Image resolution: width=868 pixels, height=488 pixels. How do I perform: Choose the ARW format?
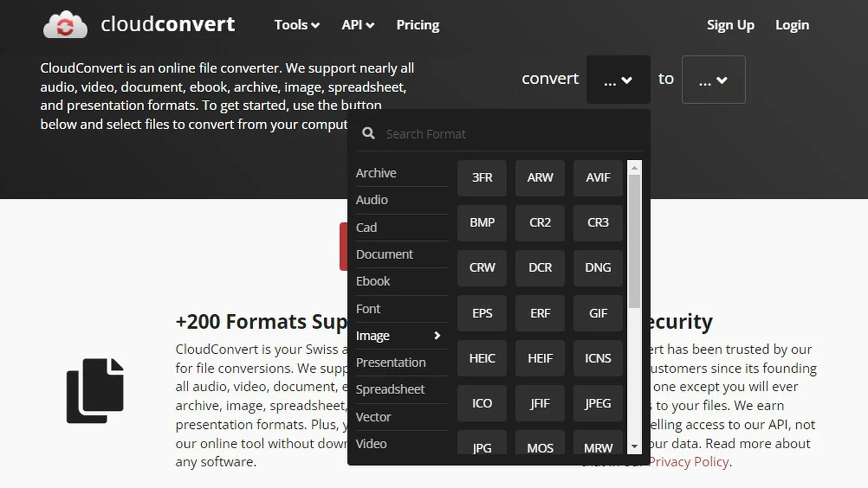[x=540, y=178]
